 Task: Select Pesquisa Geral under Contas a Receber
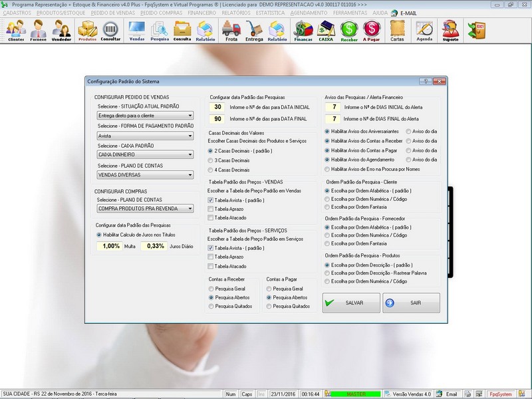pos(211,289)
